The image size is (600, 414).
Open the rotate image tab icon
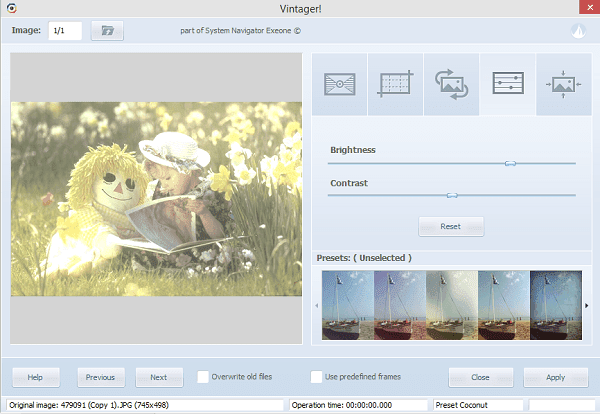coord(452,84)
